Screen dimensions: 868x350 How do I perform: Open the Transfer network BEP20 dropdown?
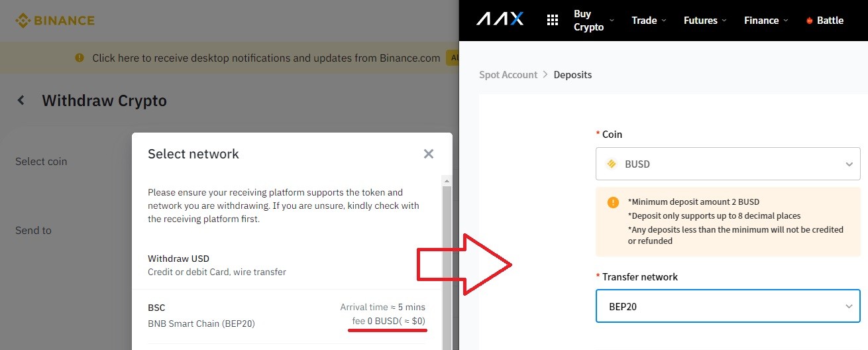(x=728, y=306)
